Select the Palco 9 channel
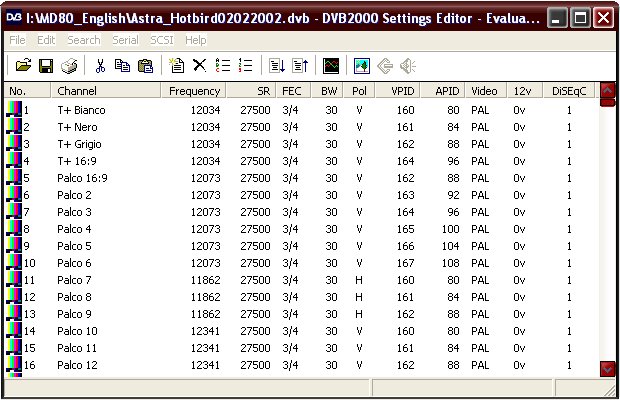Image resolution: width=620 pixels, height=400 pixels. tap(74, 314)
